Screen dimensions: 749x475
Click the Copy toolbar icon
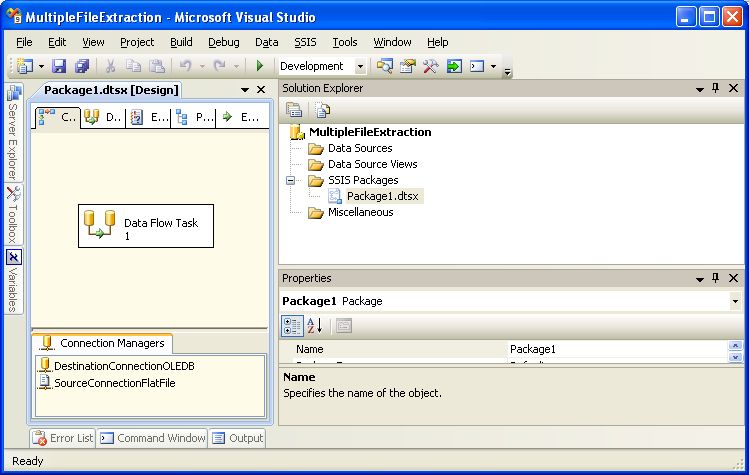tap(133, 66)
